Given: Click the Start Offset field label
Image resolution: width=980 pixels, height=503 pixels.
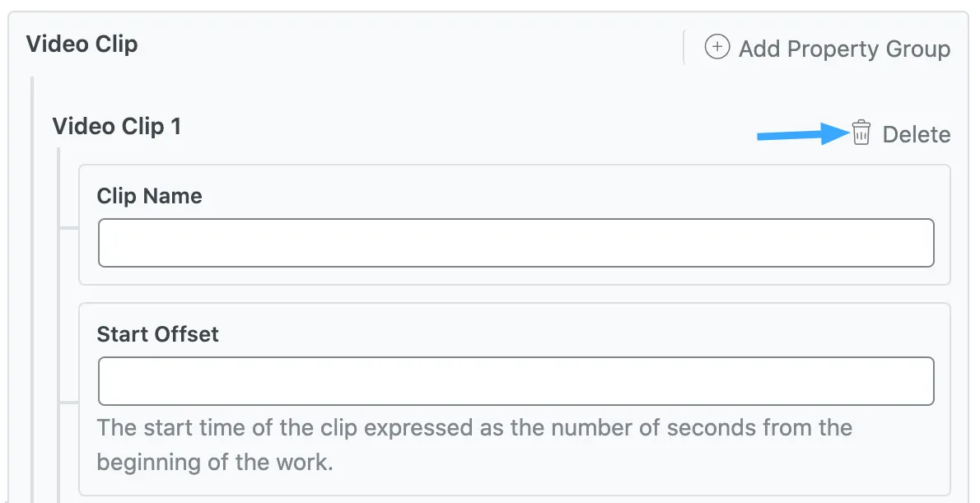Looking at the screenshot, I should 157,334.
